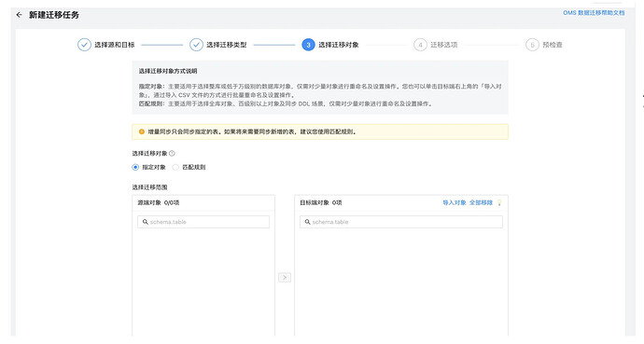Click search magnifier in source objects box
The image size is (644, 344).
point(146,222)
